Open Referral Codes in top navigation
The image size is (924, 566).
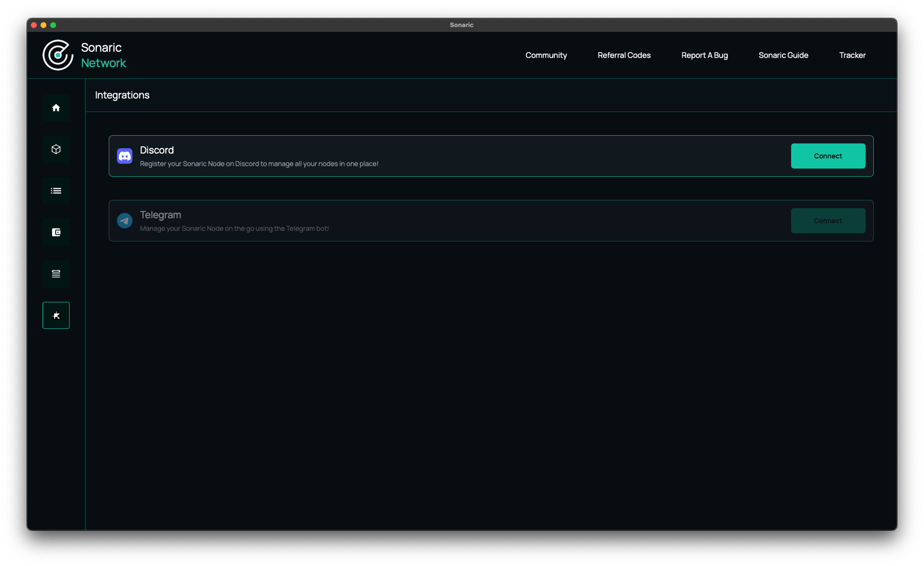point(624,55)
